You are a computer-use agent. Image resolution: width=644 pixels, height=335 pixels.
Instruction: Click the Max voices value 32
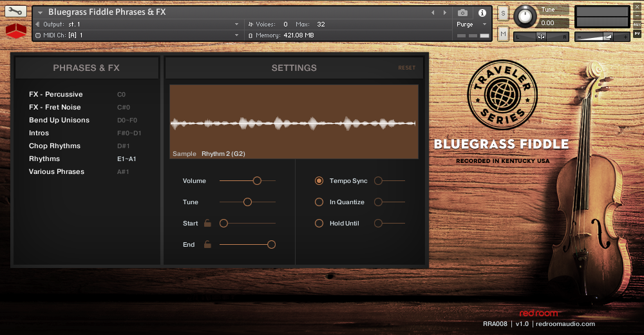coord(321,24)
